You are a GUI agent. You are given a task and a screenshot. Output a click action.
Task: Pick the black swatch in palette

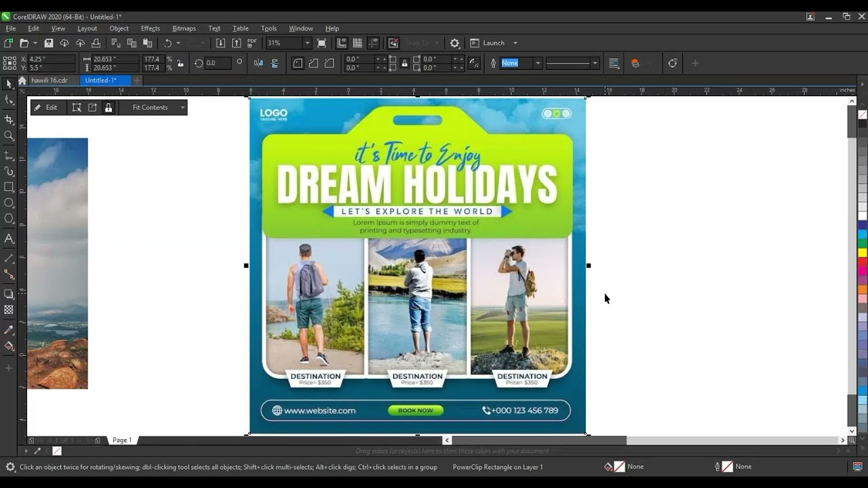click(x=862, y=124)
